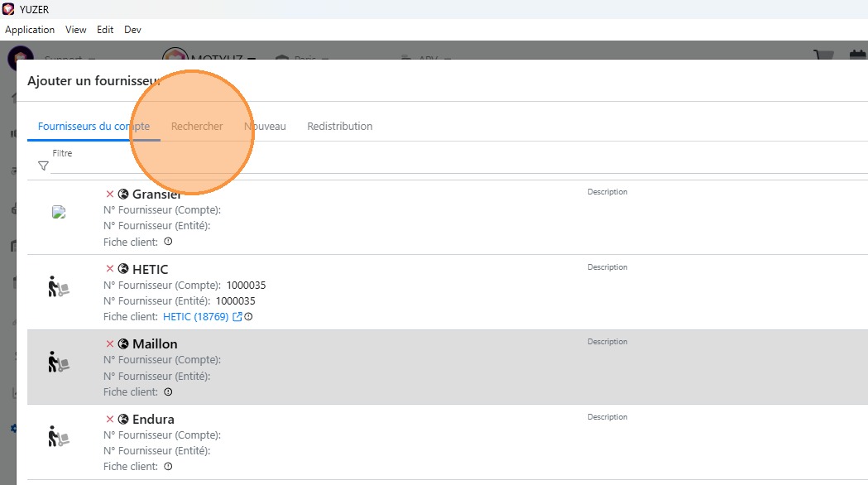This screenshot has width=868, height=485.
Task: Open the View menu
Action: coord(76,30)
